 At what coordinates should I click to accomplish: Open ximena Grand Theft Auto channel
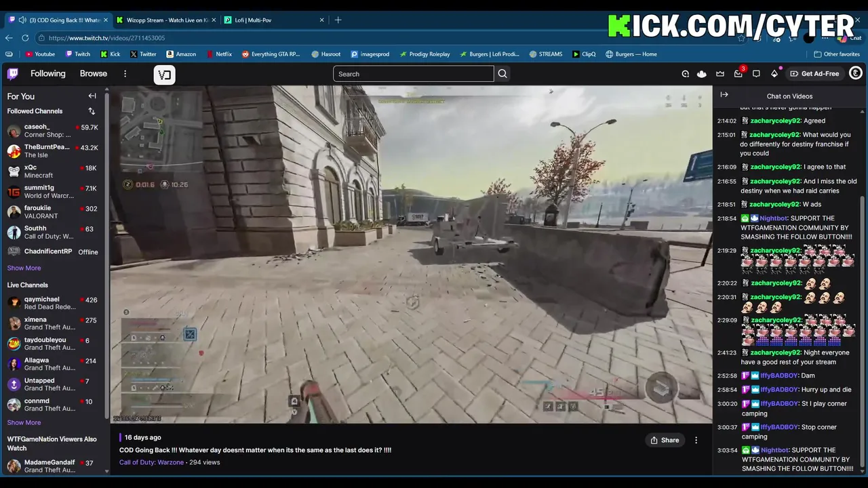tap(53, 323)
